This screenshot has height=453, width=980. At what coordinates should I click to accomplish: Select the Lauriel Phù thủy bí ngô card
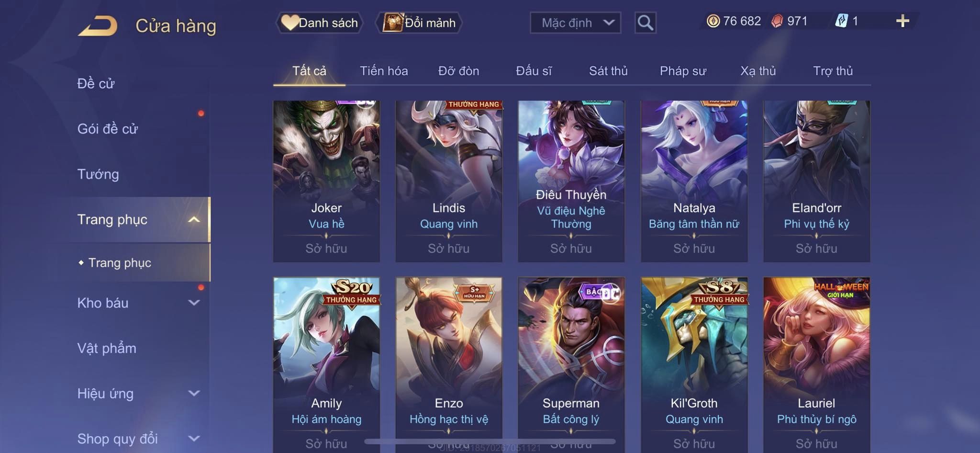tap(816, 365)
